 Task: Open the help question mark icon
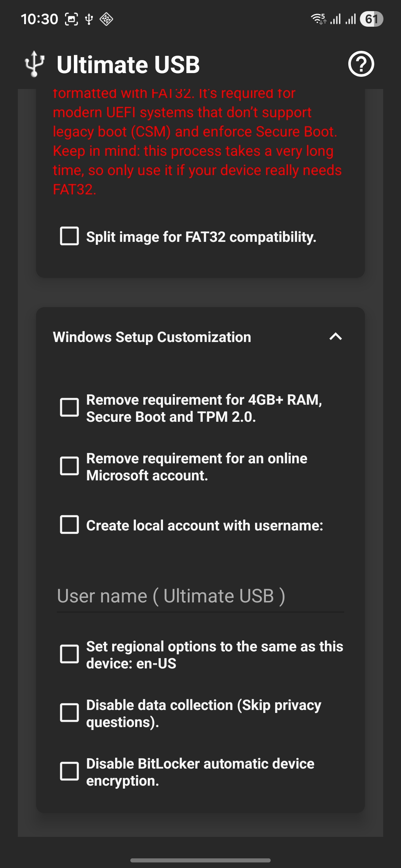click(x=361, y=64)
